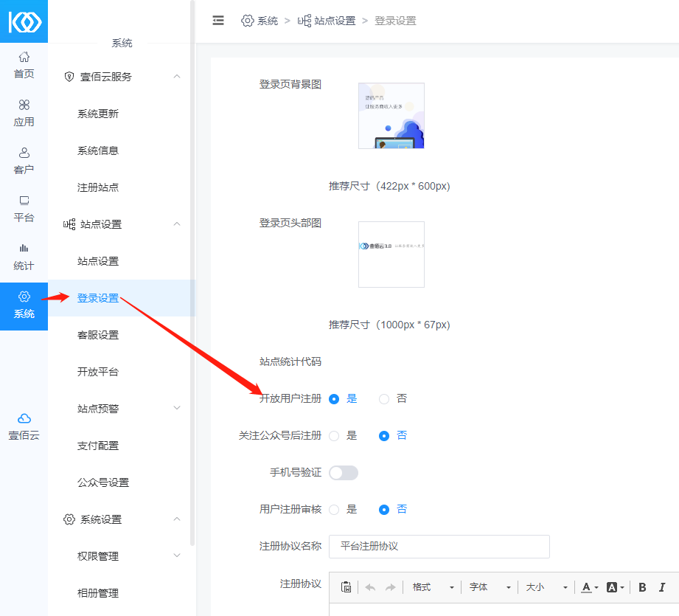Open 登录设置 menu item
Screen dimensions: 679x616
tap(98, 298)
